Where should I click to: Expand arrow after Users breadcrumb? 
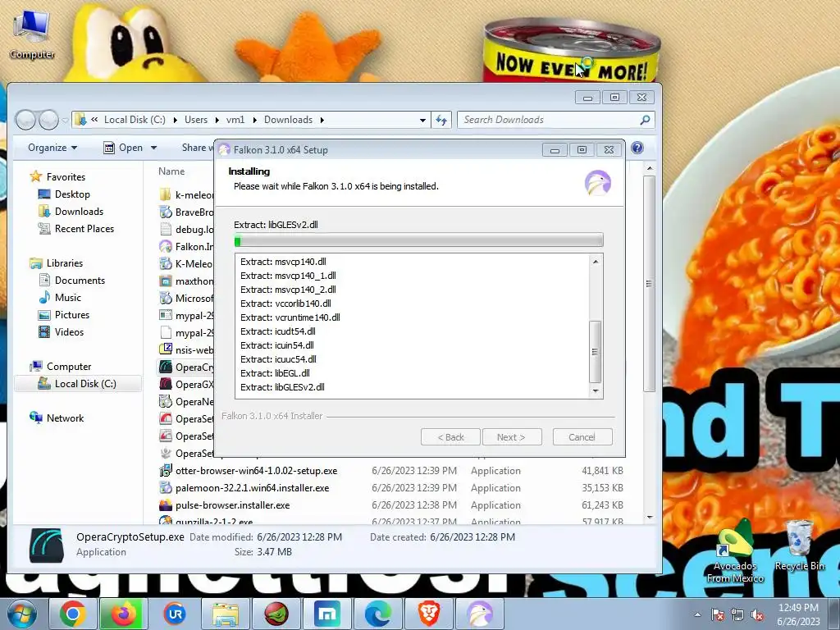click(x=217, y=120)
